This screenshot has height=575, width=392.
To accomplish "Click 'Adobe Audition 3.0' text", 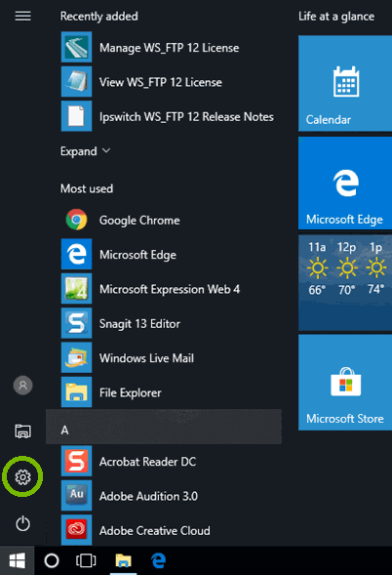I will pos(148,496).
